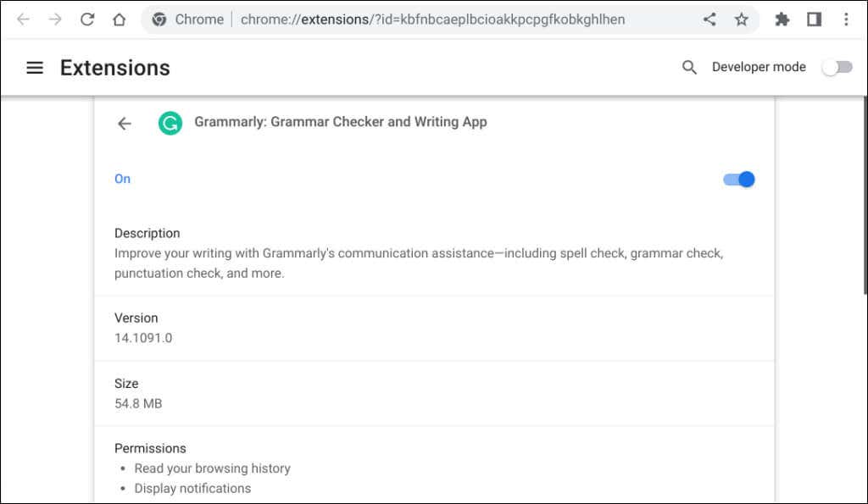Turn off the Grammarly extension toggle
Screen dimensions: 868x504
(x=739, y=180)
